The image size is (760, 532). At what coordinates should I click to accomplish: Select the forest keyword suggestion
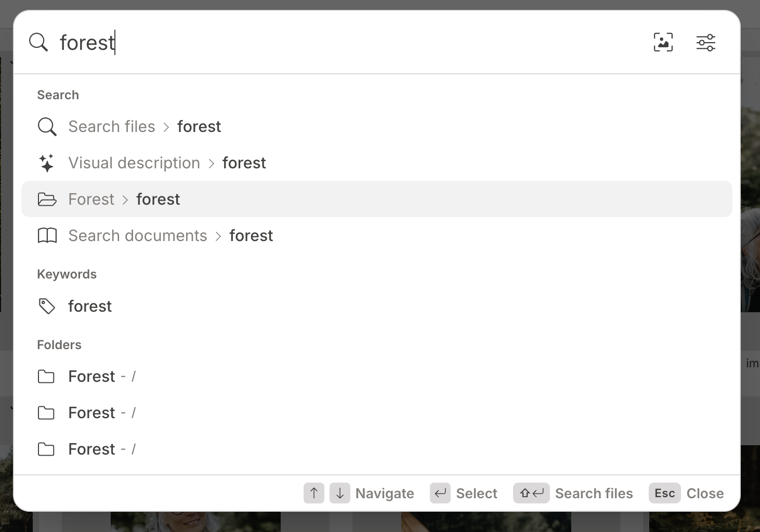[377, 307]
